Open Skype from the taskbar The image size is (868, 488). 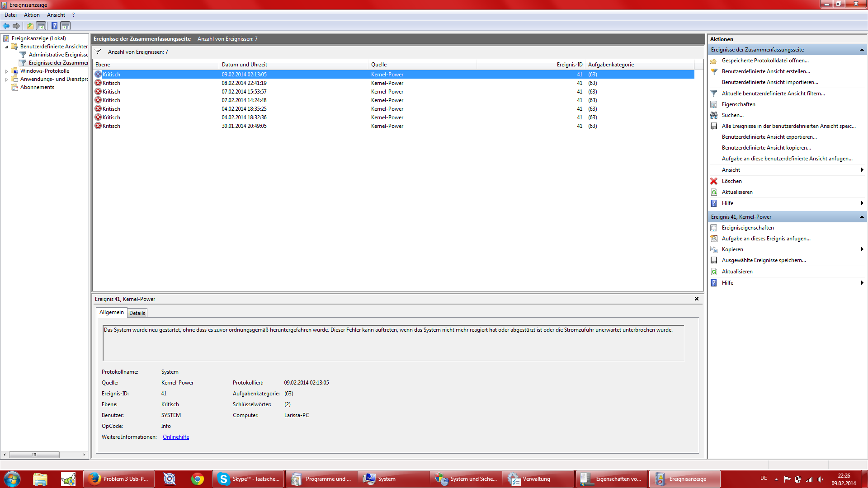(248, 479)
